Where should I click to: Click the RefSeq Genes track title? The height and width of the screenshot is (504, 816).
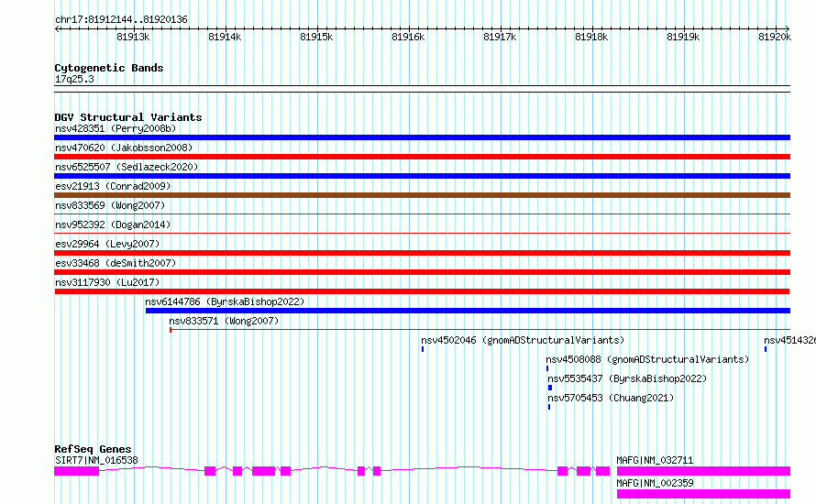click(x=93, y=449)
